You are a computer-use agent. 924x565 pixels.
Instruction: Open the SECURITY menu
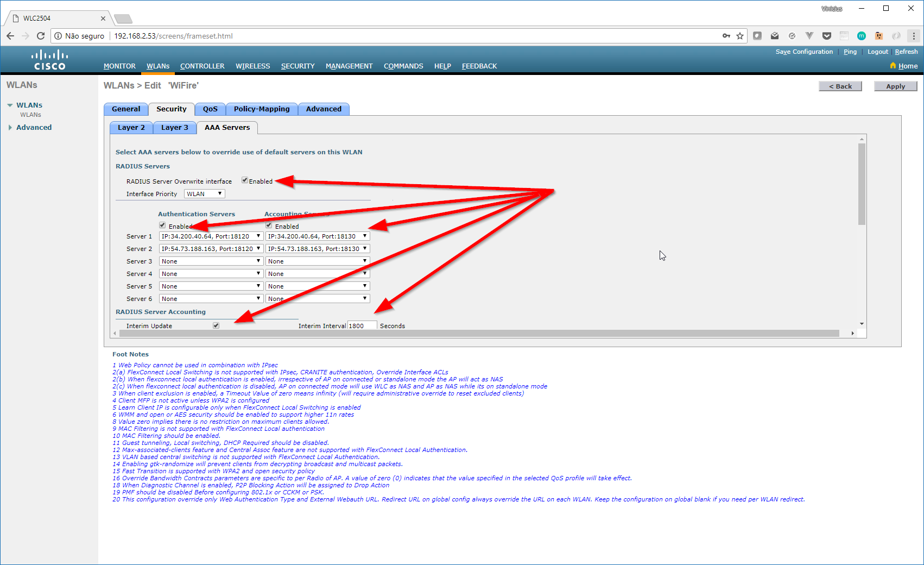tap(298, 66)
